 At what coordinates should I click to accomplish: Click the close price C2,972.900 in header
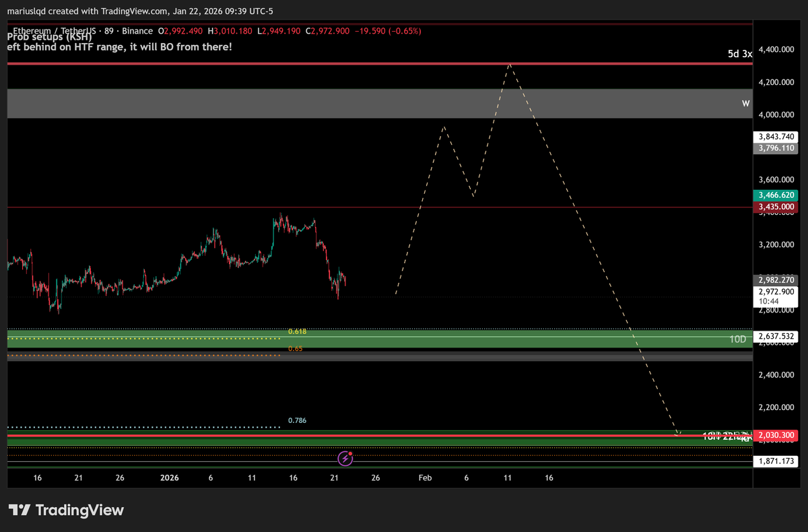[x=328, y=30]
